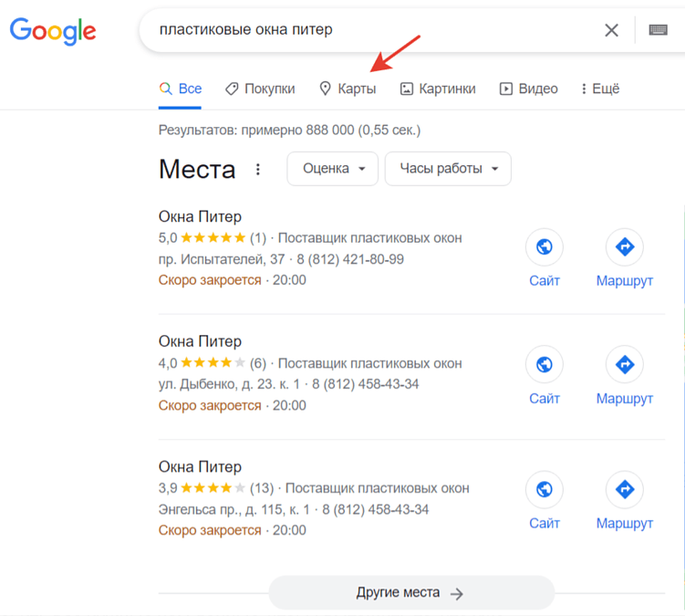The width and height of the screenshot is (685, 616).
Task: Go to the Видео tab
Action: tap(528, 89)
